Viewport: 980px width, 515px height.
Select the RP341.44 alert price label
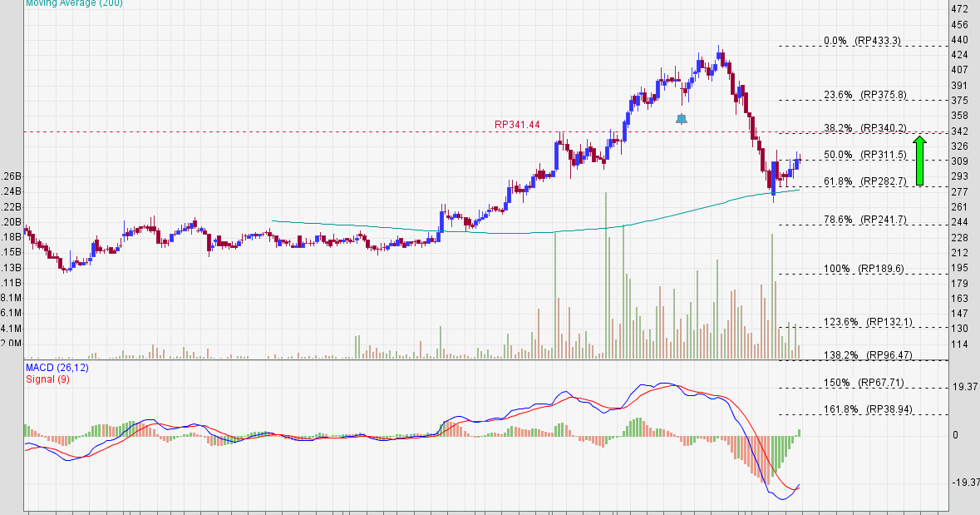point(515,123)
